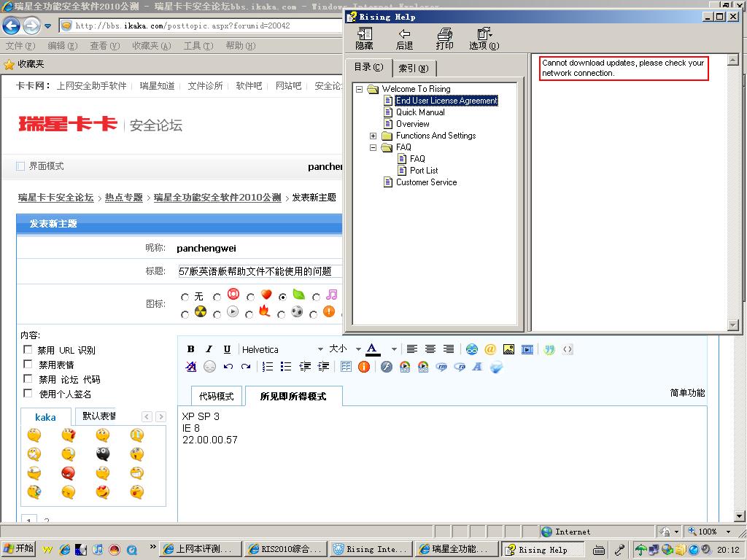This screenshot has width=747, height=560.
Task: Enable the 使用个人签名 checkbox
Action: pos(28,393)
